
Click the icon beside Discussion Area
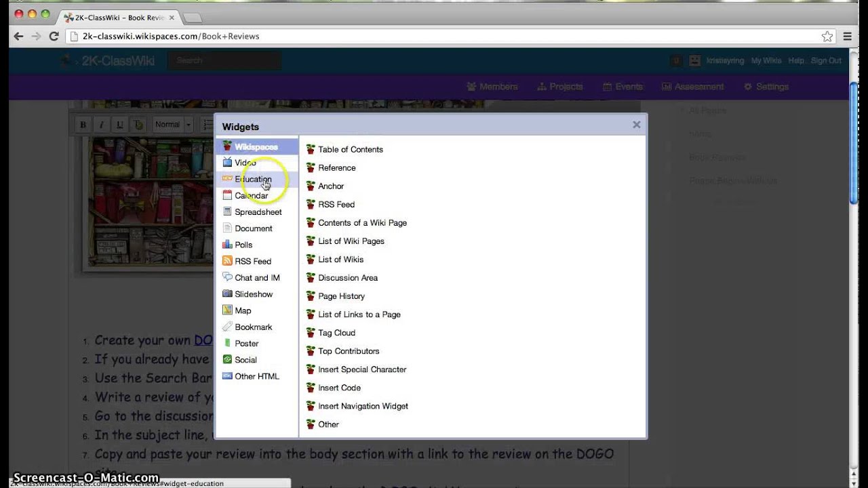coord(311,277)
